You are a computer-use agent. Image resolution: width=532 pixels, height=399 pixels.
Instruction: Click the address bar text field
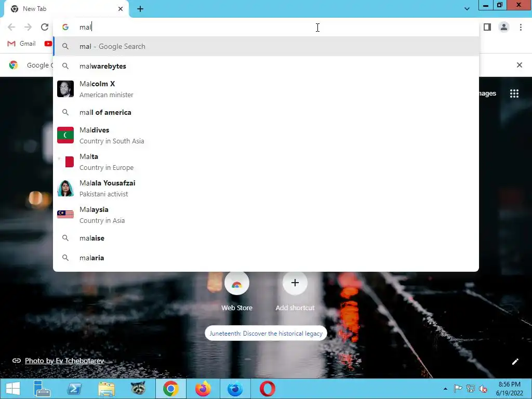point(266,27)
